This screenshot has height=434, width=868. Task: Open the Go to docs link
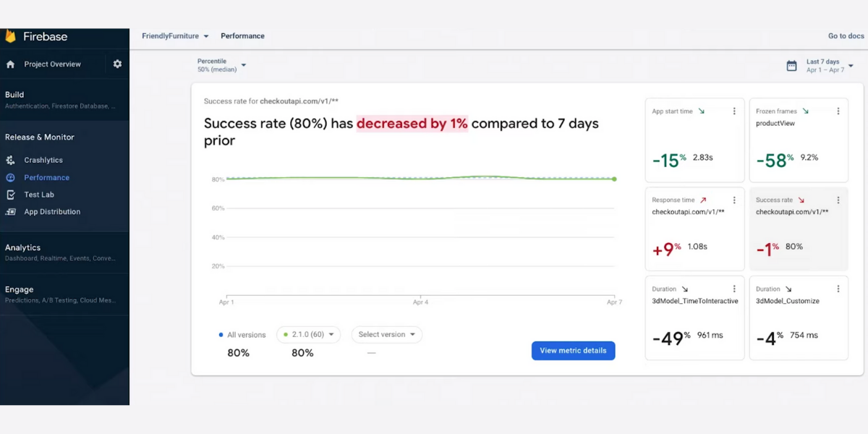pos(846,35)
